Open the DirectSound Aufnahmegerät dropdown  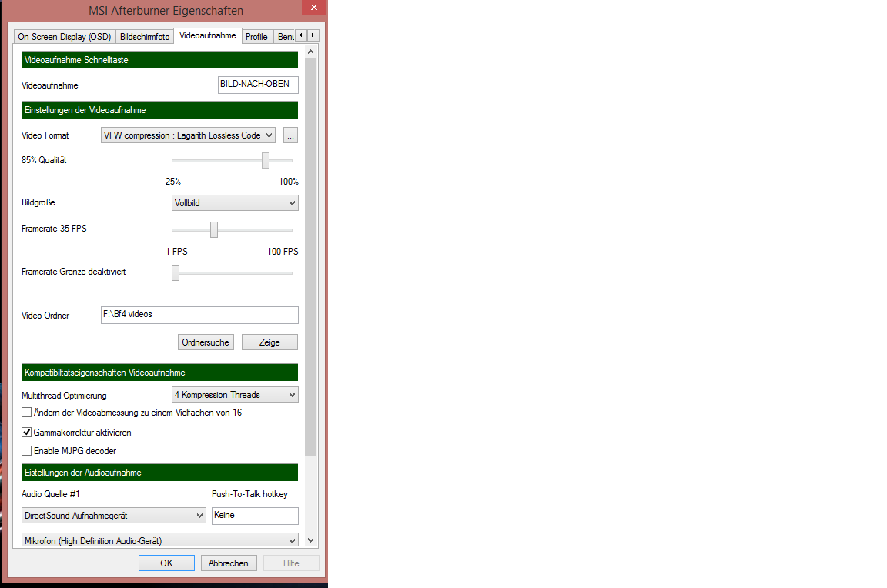pyautogui.click(x=114, y=516)
